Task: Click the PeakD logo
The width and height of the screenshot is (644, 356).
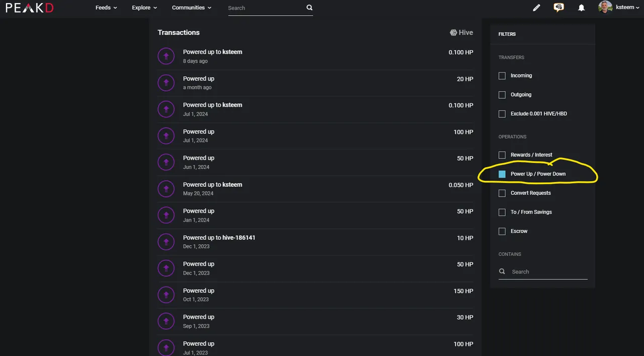Action: pos(30,8)
